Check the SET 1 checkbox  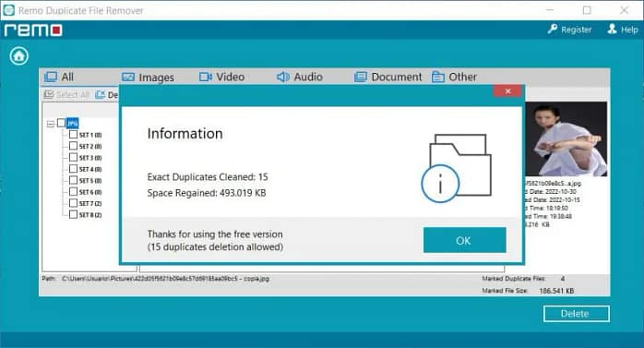coord(73,135)
